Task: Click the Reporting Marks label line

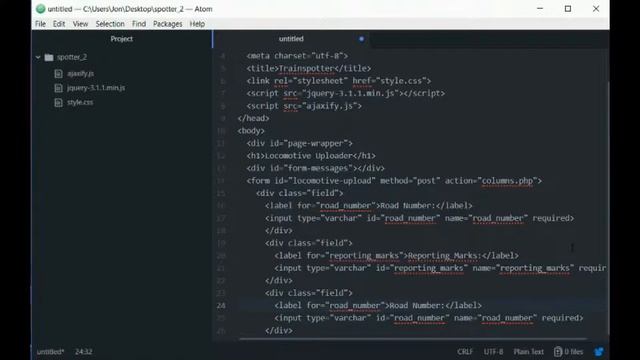Action: pos(396,256)
